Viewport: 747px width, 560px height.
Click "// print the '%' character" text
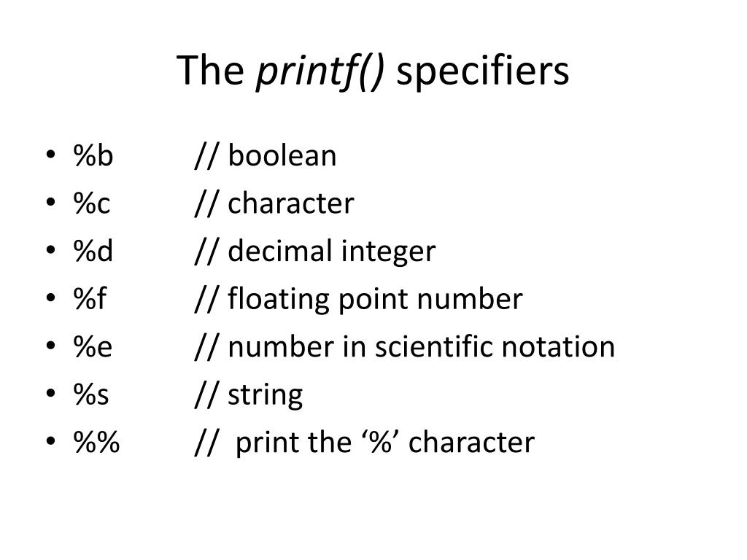coord(365,443)
